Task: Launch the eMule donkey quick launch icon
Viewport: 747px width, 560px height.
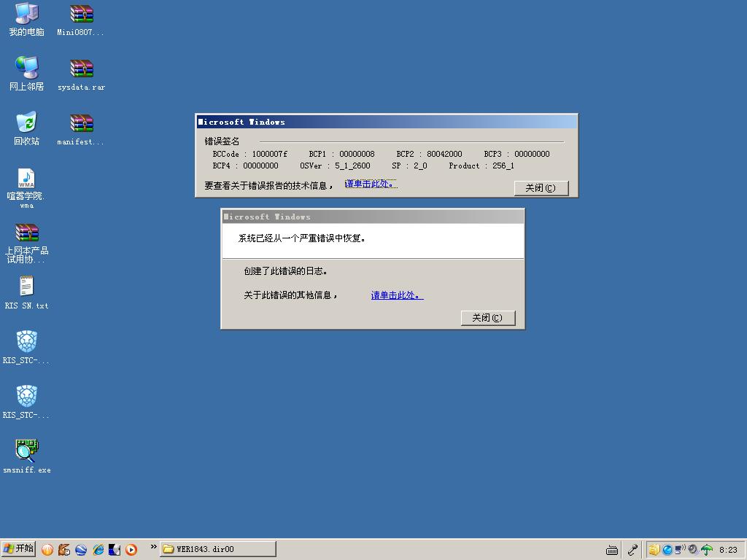Action: pyautogui.click(x=64, y=550)
